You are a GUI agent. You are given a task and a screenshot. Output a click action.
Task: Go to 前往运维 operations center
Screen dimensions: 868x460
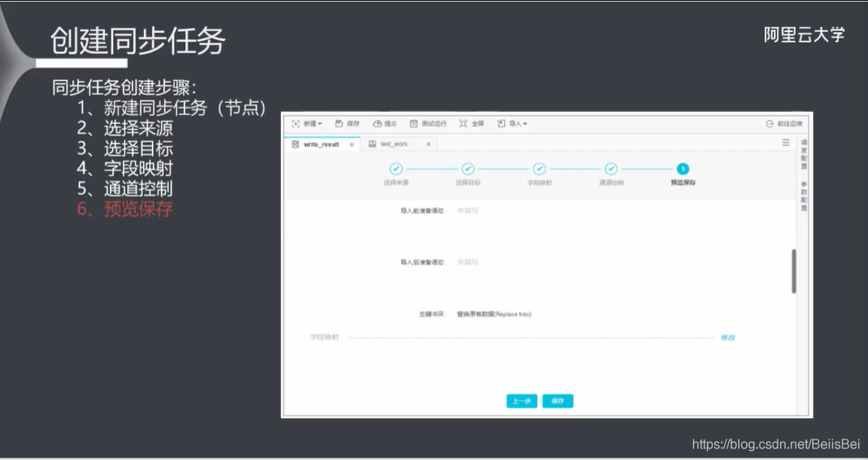pos(784,124)
